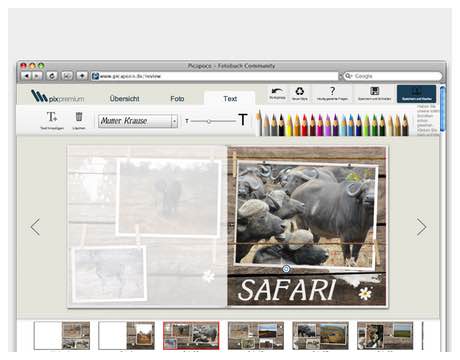The height and width of the screenshot is (360, 460).
Task: Click the round rotate handle below the buffalo photo
Action: (x=286, y=269)
